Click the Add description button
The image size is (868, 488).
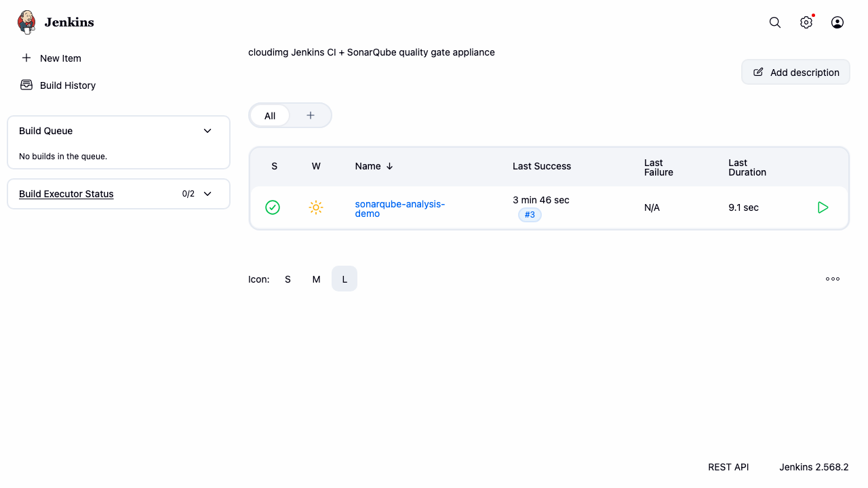tap(795, 73)
